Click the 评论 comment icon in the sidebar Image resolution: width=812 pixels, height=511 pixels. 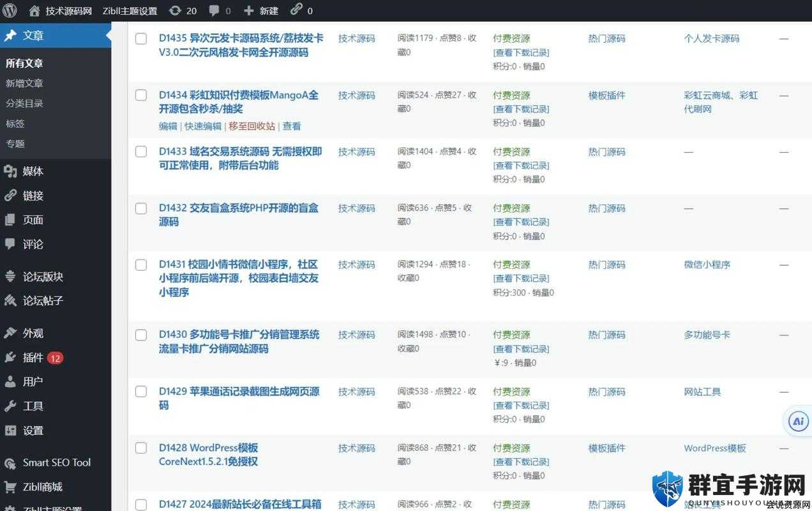pyautogui.click(x=10, y=244)
